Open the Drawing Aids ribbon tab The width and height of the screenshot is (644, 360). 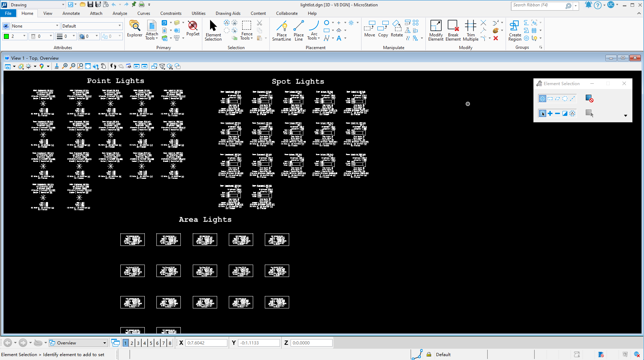click(x=228, y=13)
